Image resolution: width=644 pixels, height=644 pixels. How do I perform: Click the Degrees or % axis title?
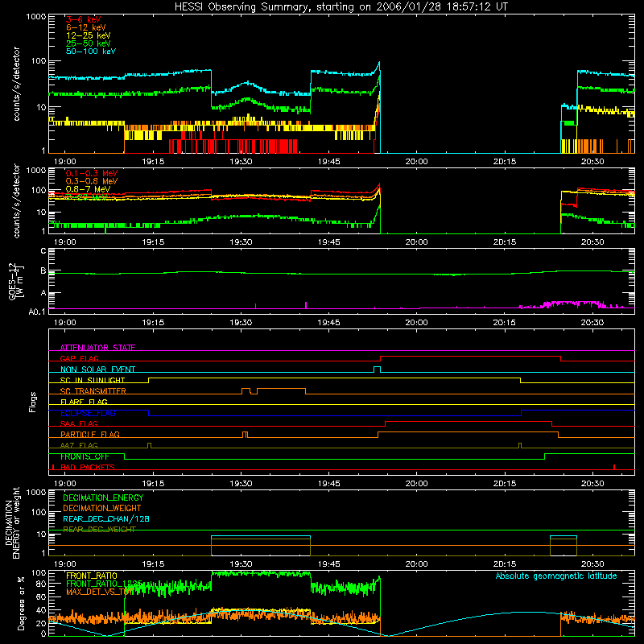(x=21, y=603)
